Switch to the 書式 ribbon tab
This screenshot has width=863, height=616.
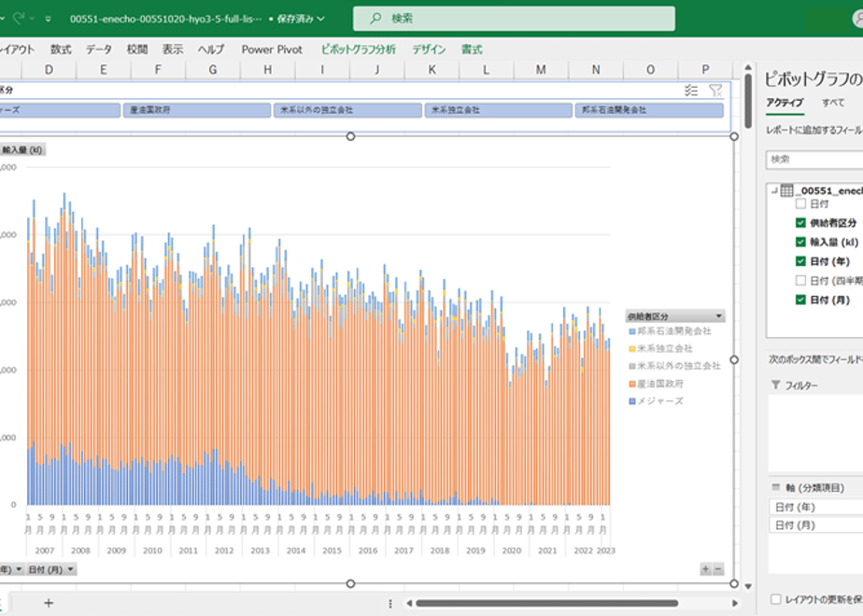pyautogui.click(x=472, y=49)
